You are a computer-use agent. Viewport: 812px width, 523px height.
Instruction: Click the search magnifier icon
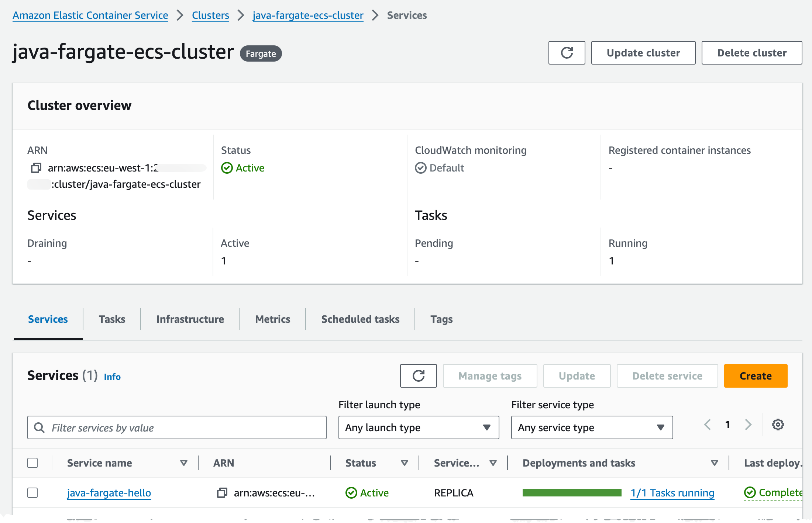pos(39,427)
